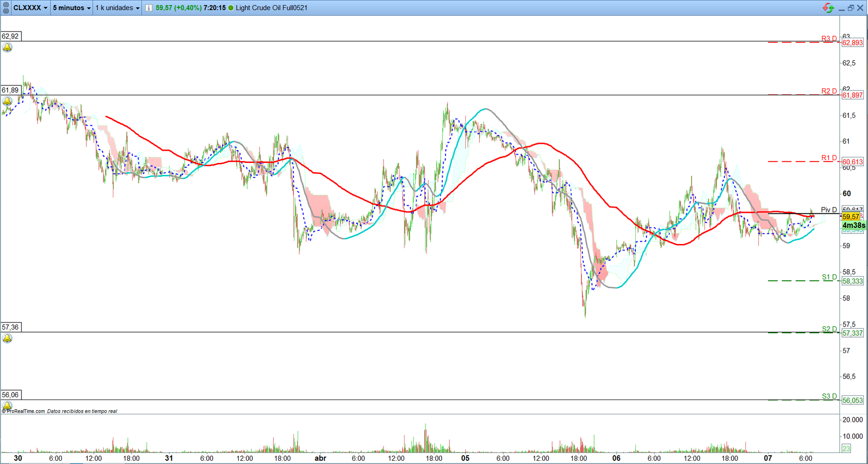Close the chart window
The height and width of the screenshot is (464, 868).
click(860, 8)
